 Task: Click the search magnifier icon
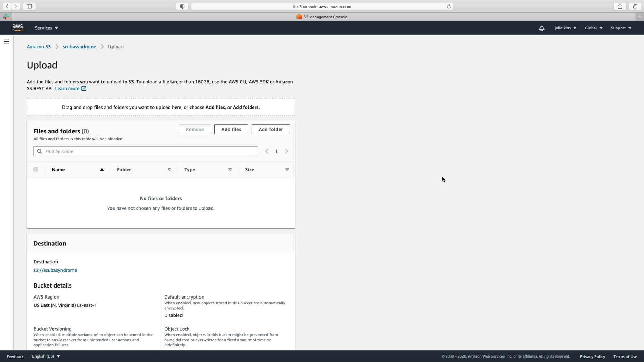(x=40, y=151)
